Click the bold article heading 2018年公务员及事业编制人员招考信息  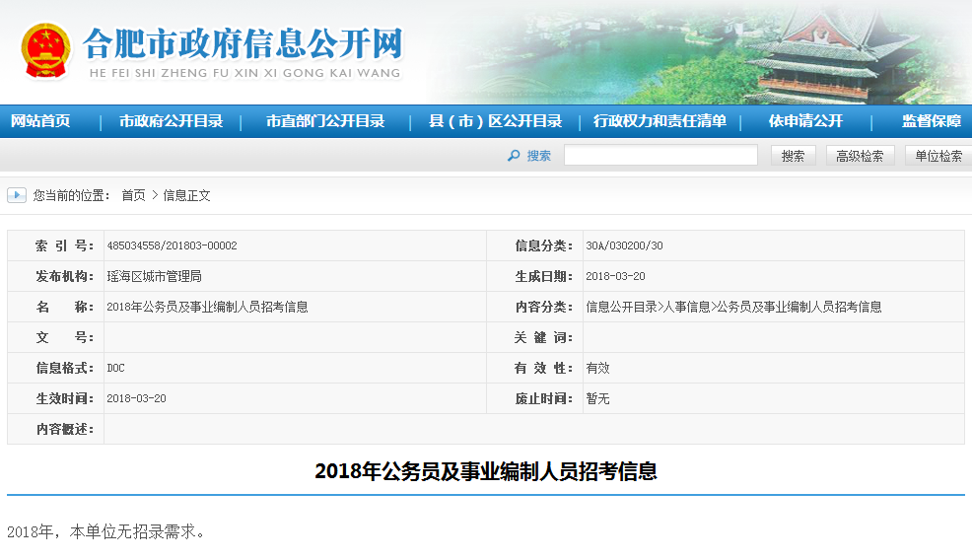(x=486, y=471)
